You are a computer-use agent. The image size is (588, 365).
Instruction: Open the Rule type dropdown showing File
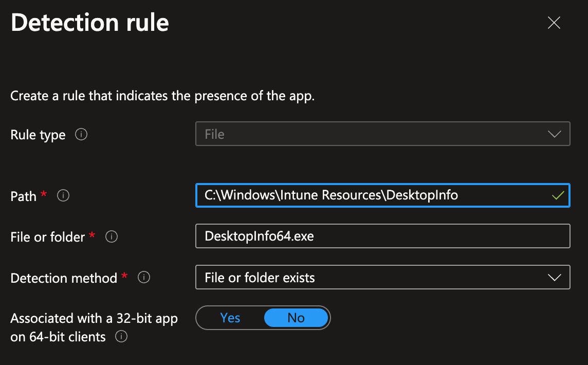[x=382, y=134]
